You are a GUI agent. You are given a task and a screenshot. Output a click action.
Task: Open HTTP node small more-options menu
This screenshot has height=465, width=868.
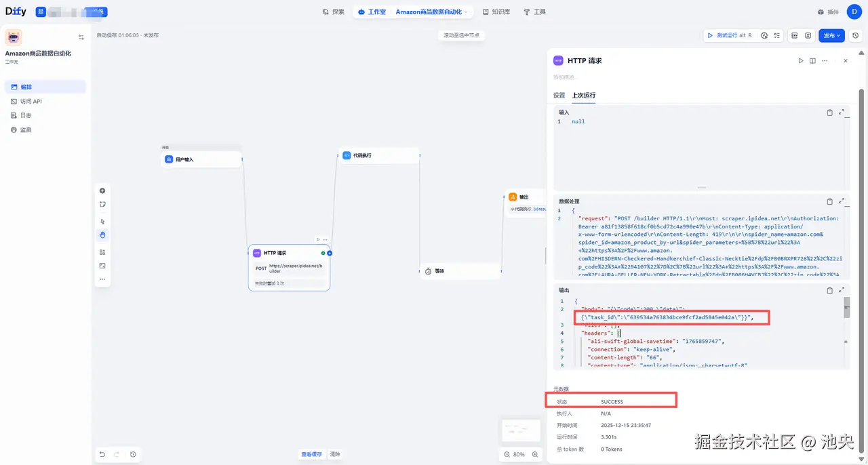[325, 239]
